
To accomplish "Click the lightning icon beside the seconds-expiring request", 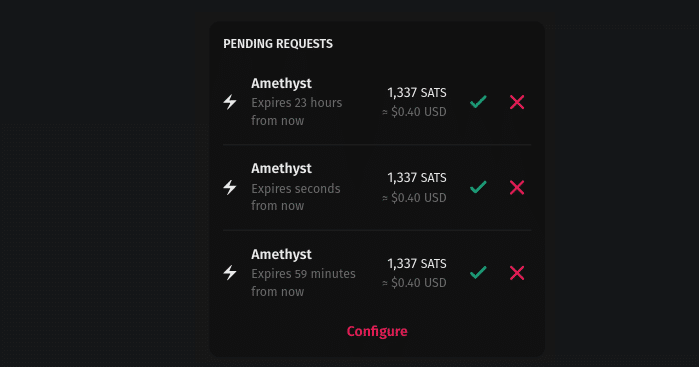I will tap(230, 187).
